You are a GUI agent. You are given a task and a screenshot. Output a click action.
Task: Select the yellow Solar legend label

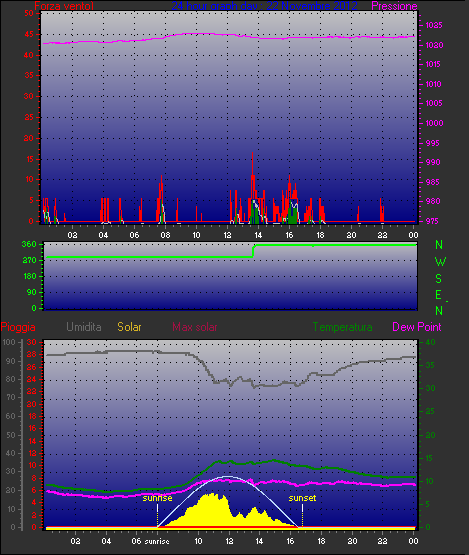pos(129,327)
